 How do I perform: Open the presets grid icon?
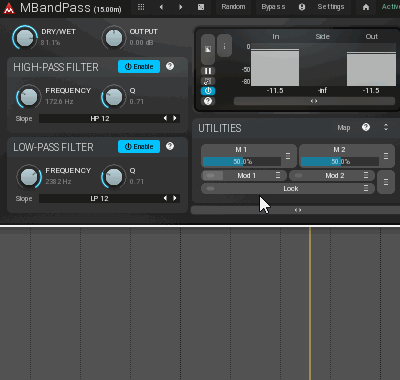pyautogui.click(x=141, y=7)
